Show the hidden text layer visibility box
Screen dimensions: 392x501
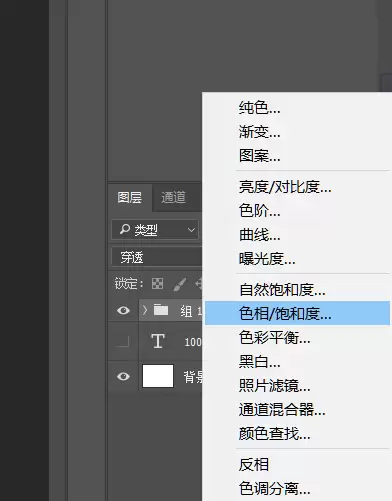pos(123,341)
